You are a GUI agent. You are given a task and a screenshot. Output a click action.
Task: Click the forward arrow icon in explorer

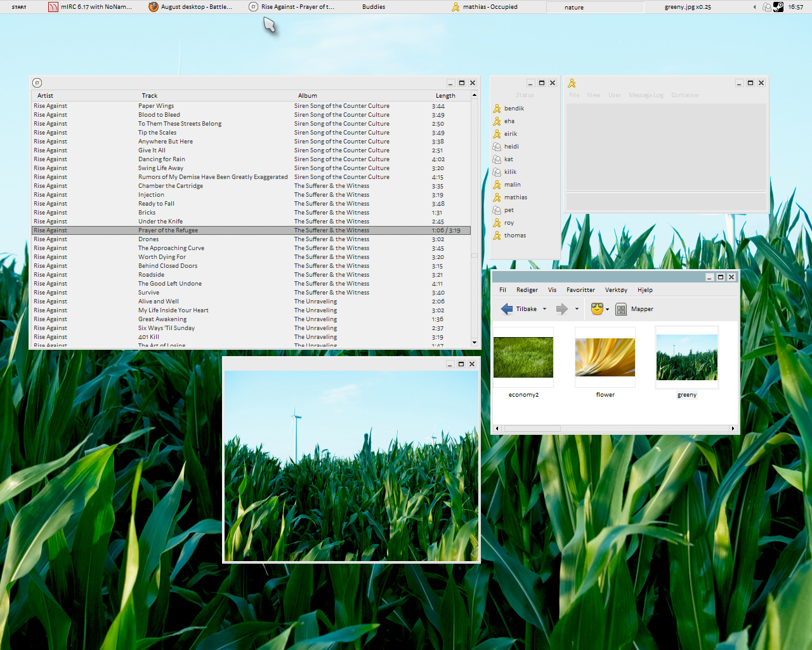(x=561, y=309)
